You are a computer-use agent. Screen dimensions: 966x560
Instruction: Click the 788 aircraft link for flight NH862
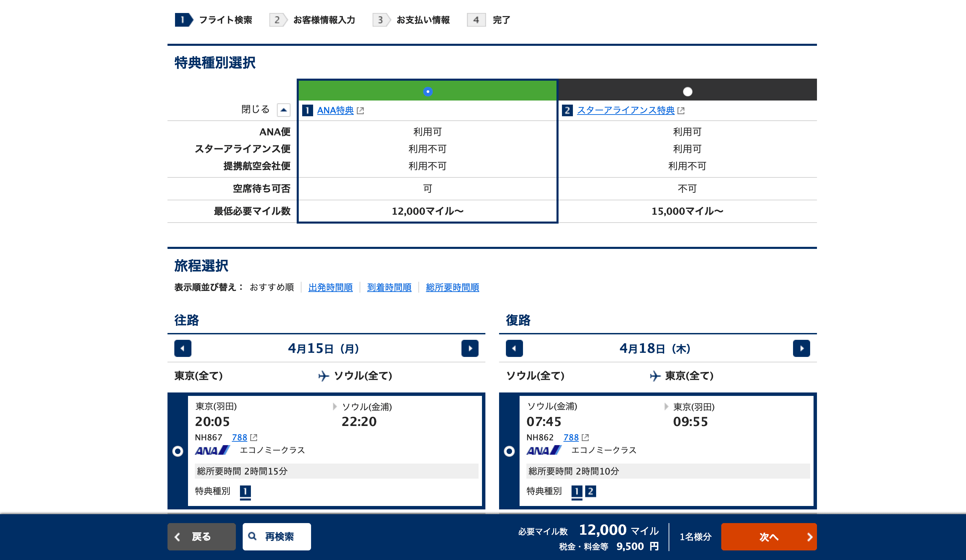(x=571, y=437)
